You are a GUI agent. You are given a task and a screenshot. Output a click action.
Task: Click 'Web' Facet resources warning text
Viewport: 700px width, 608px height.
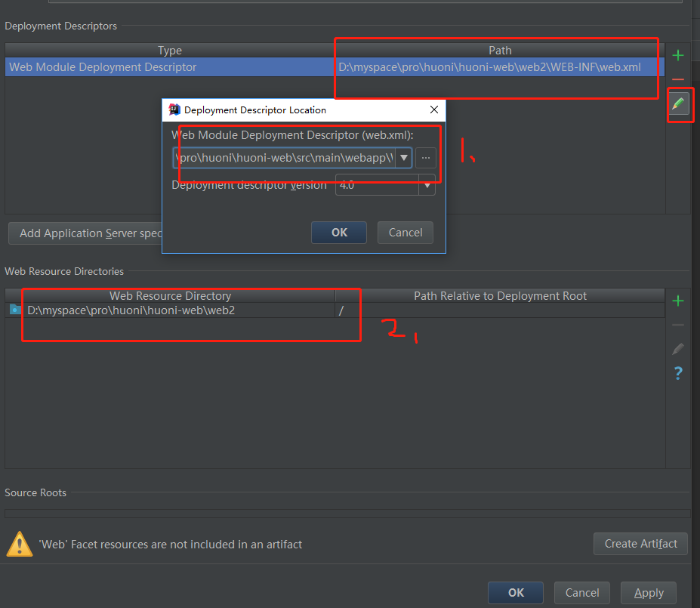click(x=171, y=545)
